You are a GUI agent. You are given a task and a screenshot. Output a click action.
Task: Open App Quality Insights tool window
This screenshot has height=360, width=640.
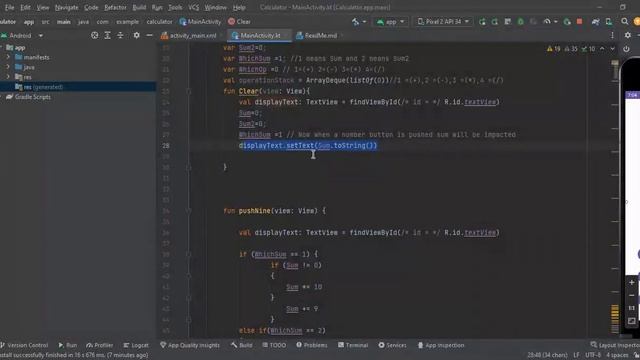pos(190,345)
